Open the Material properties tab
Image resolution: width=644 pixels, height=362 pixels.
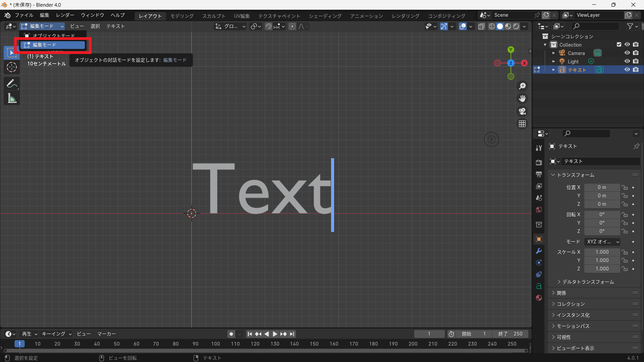click(x=539, y=298)
